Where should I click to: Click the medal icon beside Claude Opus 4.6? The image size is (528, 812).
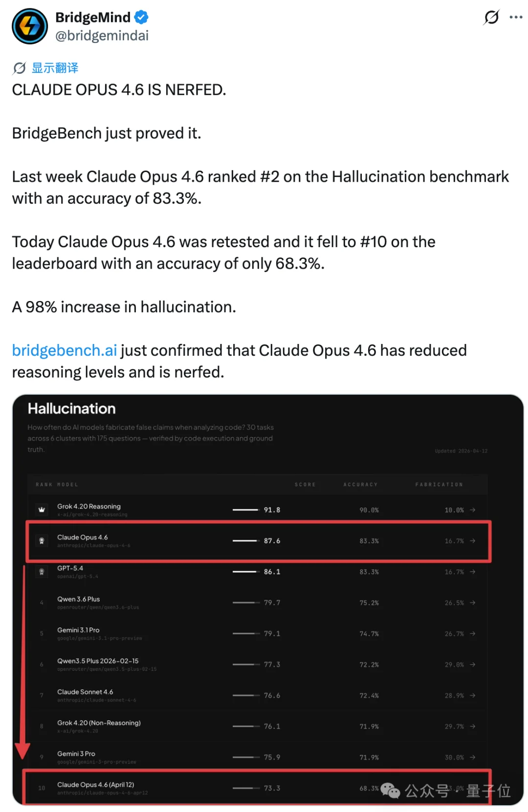pos(42,539)
